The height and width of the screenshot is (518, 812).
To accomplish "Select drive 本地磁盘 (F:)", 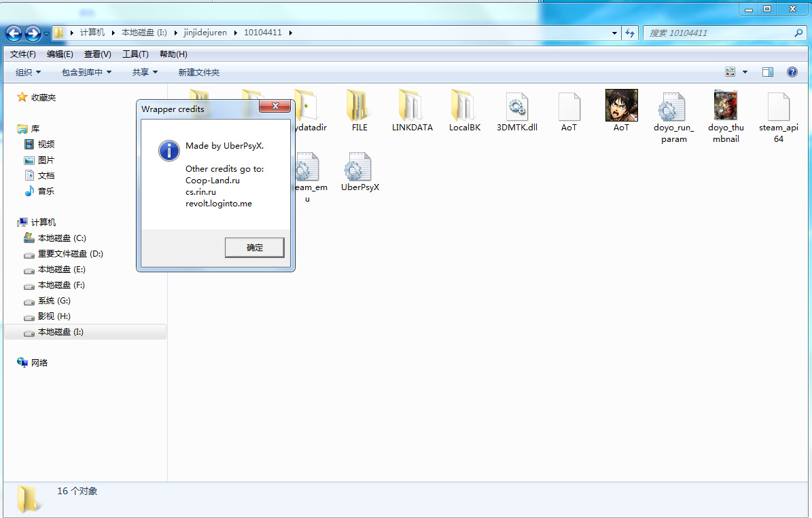I will (55, 285).
